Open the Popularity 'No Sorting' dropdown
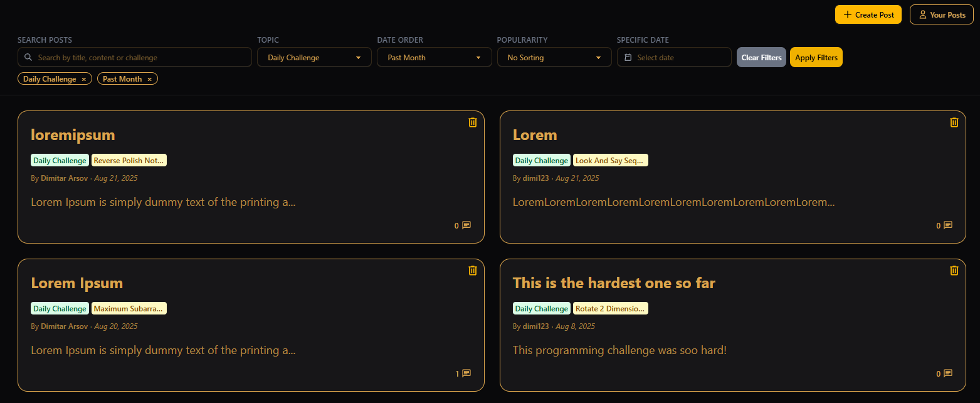Viewport: 980px width, 403px height. click(554, 58)
